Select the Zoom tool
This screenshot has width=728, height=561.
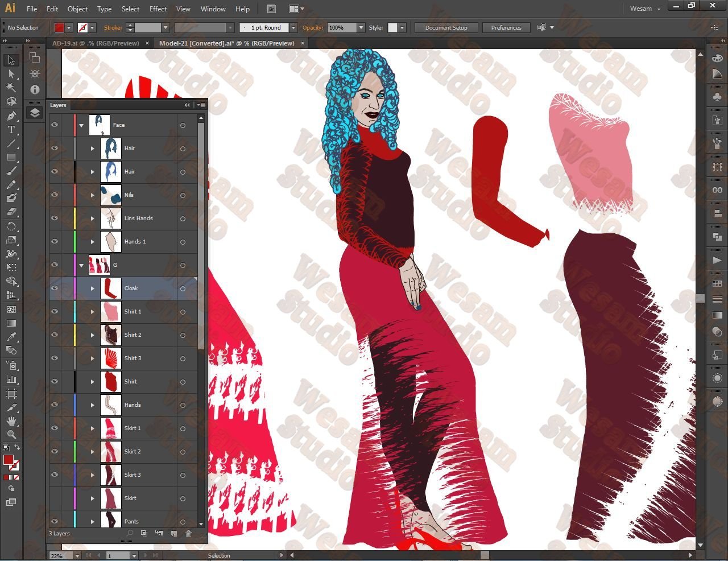pos(11,435)
